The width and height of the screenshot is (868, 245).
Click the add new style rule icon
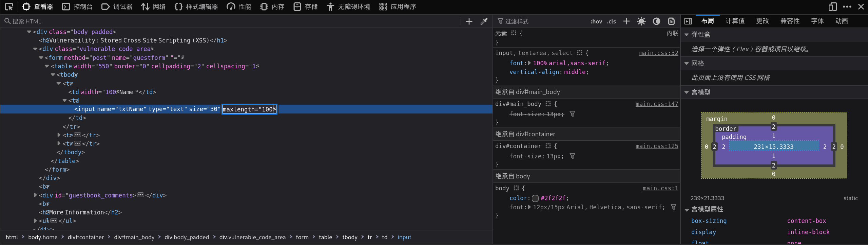click(x=626, y=21)
